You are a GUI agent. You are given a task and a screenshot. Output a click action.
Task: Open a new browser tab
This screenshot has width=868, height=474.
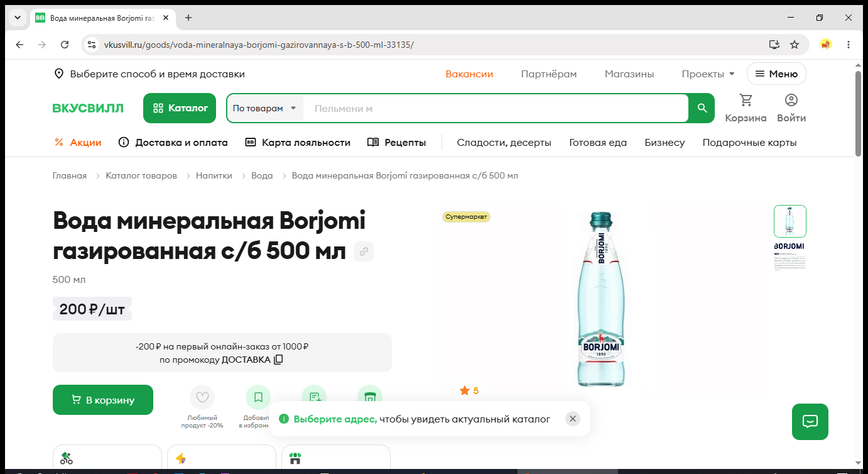click(188, 18)
